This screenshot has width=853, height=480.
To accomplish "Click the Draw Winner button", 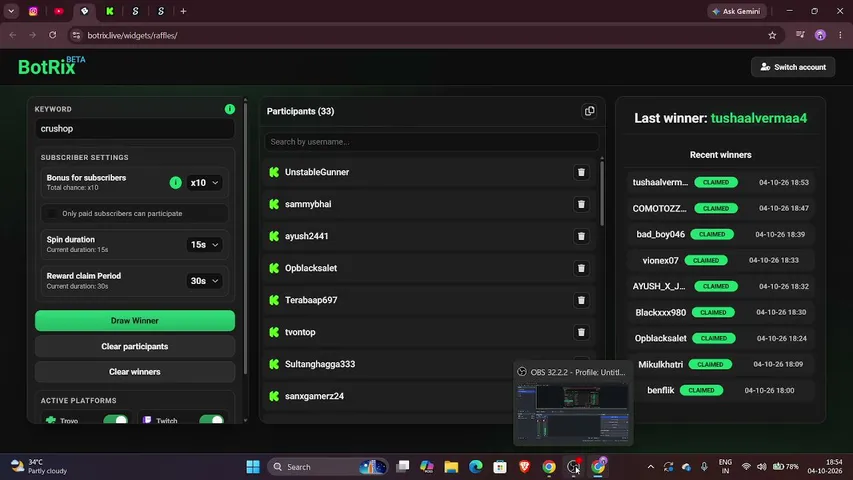I will (135, 321).
